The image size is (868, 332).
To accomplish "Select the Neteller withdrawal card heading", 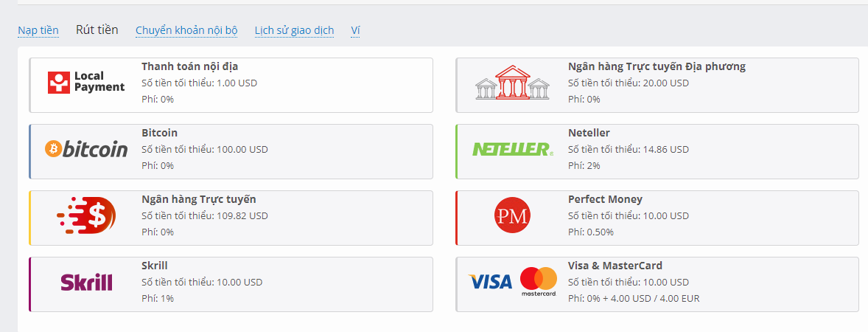I will point(589,133).
